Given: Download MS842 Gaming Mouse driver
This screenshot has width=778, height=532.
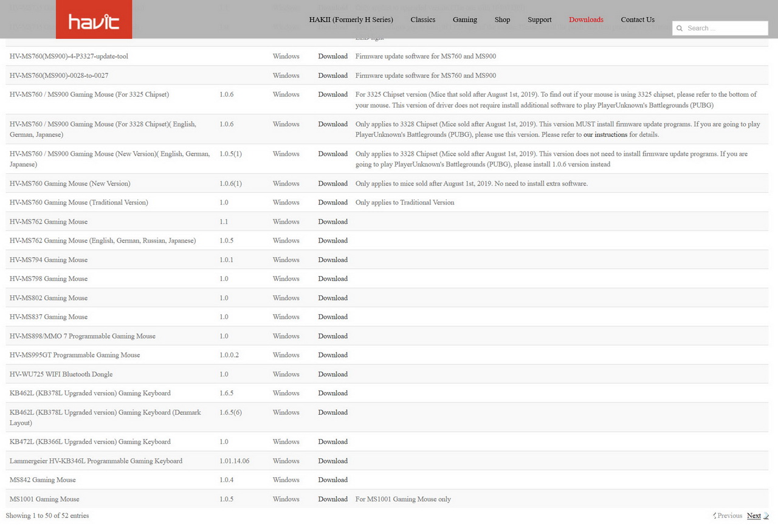Looking at the screenshot, I should click(x=332, y=480).
